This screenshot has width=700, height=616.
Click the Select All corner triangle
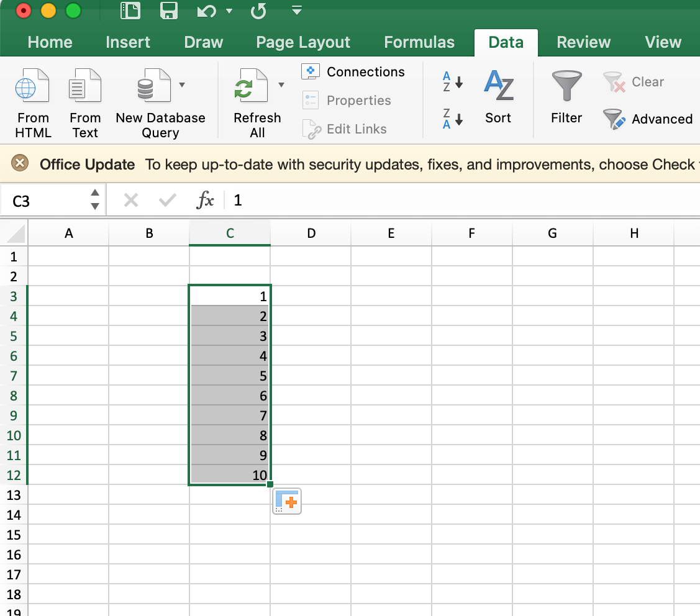click(16, 233)
